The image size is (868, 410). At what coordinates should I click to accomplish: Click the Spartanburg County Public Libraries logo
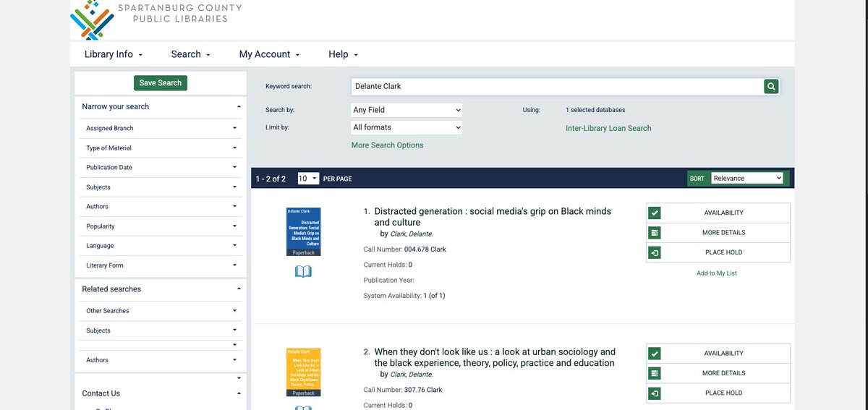pyautogui.click(x=156, y=20)
